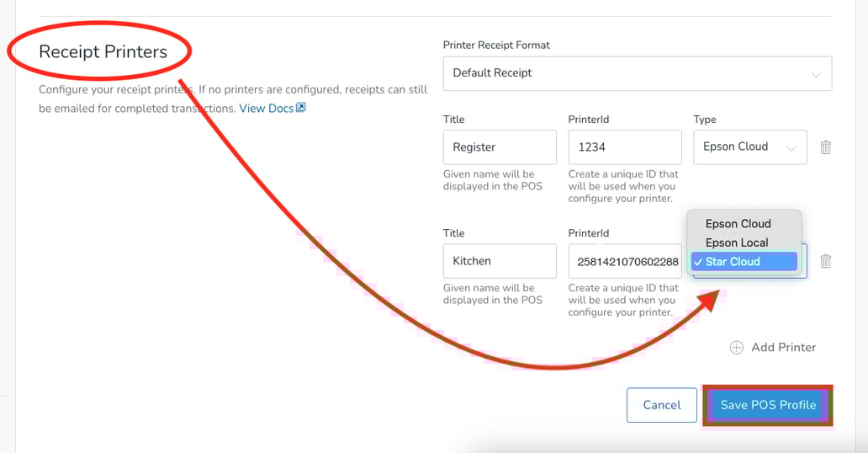
Task: Click the PrinterId field containing 1234
Action: 625,147
